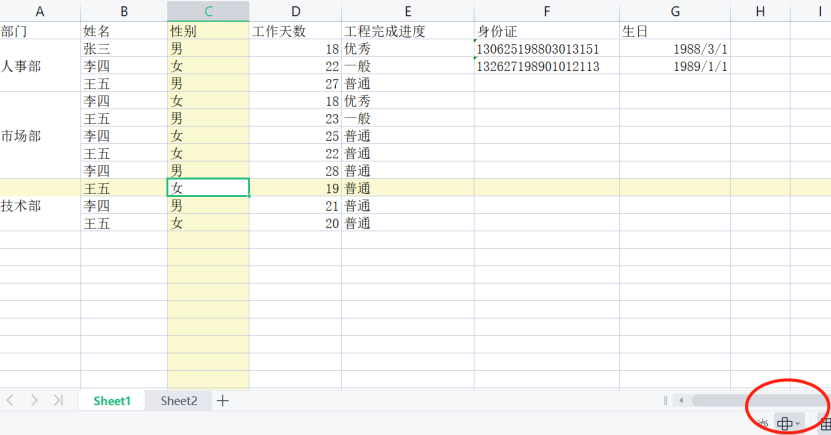Select column B header

(123, 11)
